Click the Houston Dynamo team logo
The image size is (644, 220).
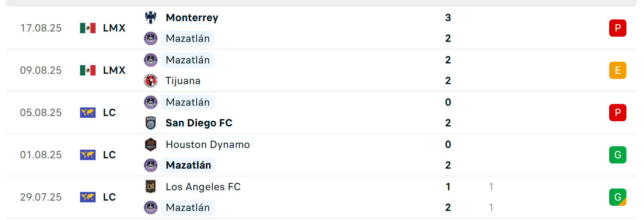click(151, 145)
